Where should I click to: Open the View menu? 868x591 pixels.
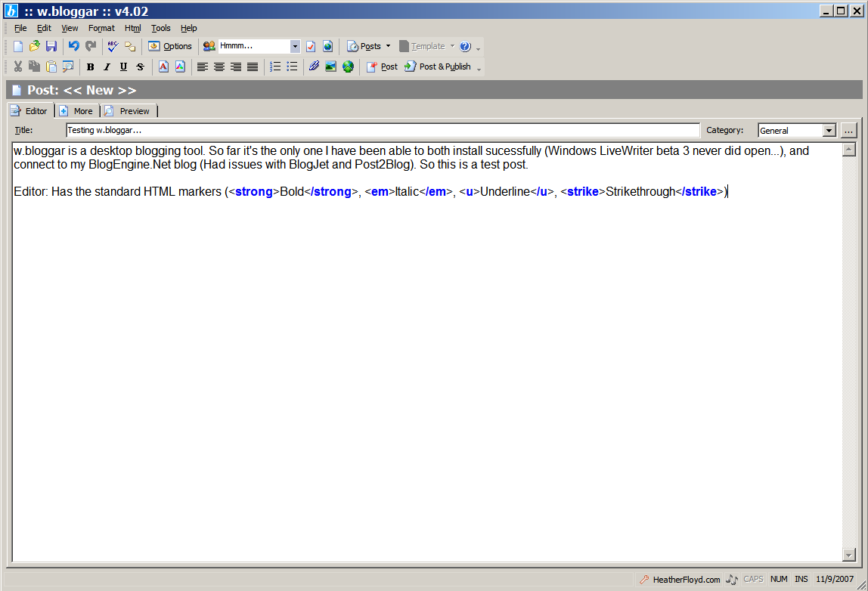click(70, 28)
